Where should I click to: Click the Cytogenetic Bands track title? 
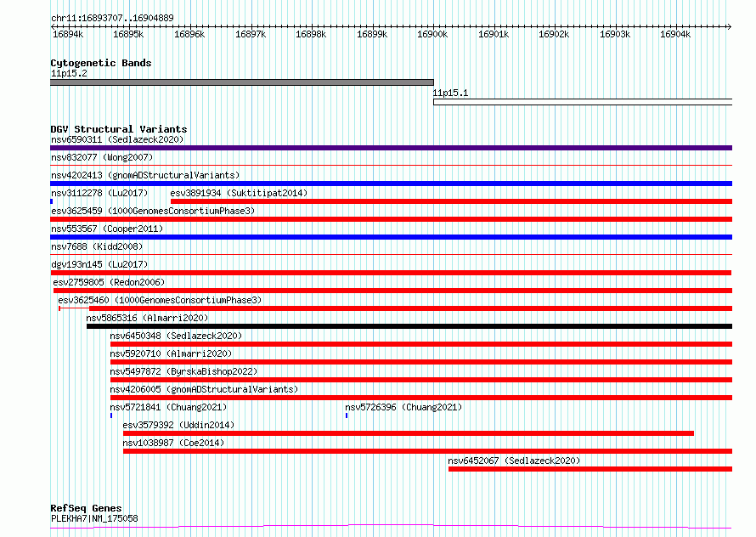[101, 63]
